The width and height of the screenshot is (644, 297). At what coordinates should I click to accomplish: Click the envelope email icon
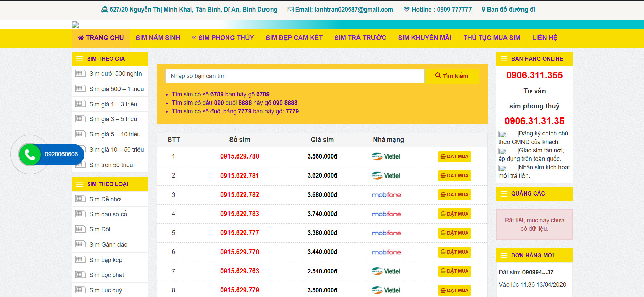point(291,10)
